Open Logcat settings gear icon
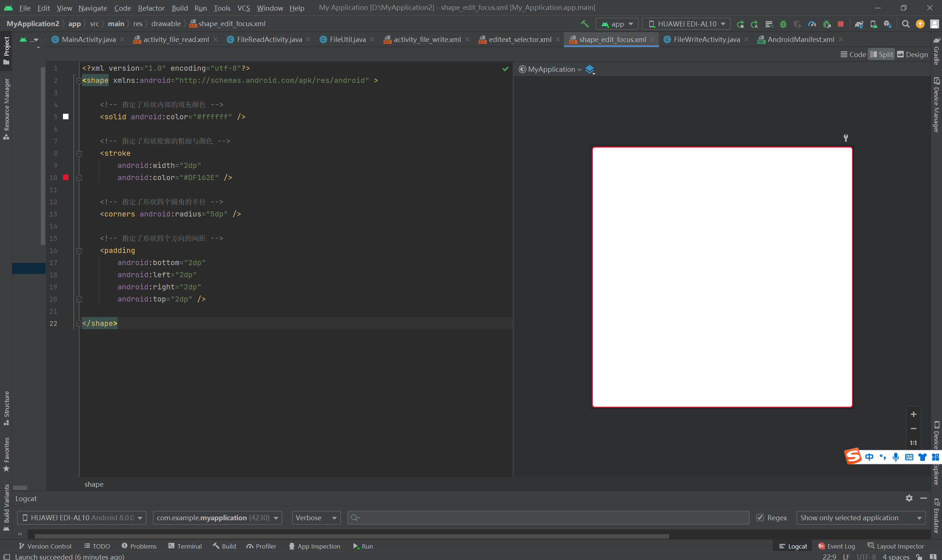The image size is (942, 560). click(x=909, y=498)
